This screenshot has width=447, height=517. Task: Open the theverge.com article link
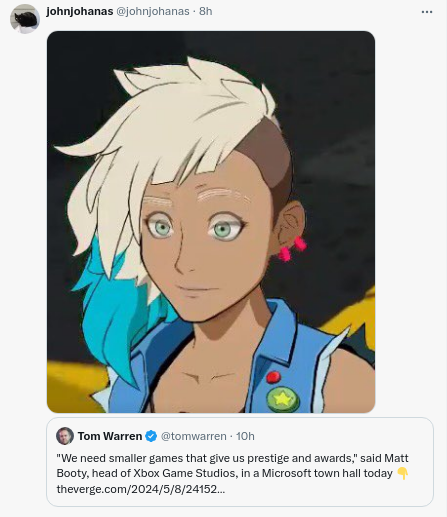point(141,489)
